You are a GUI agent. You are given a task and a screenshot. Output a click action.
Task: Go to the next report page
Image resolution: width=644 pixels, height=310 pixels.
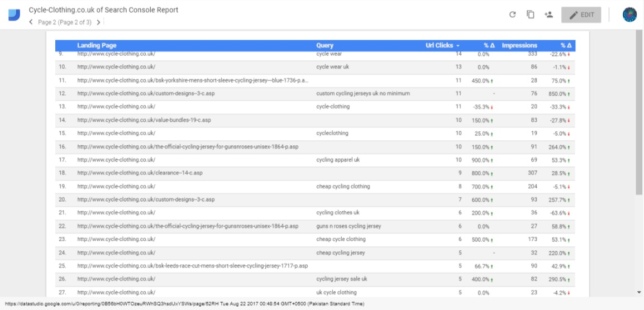(98, 22)
